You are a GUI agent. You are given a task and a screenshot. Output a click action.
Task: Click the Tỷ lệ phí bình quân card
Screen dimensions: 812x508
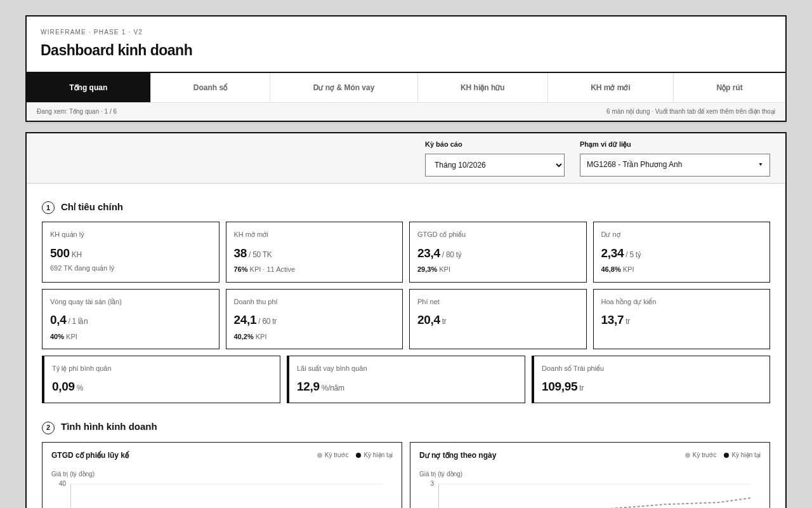(161, 379)
